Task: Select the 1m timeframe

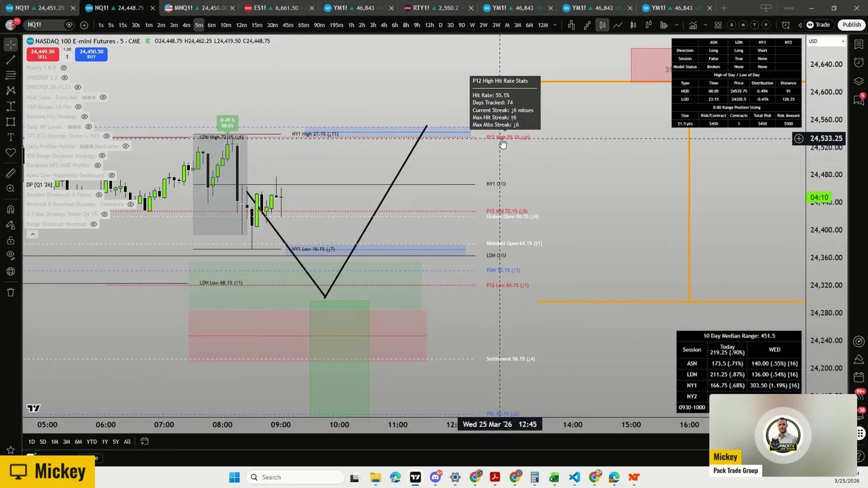Action: 149,25
